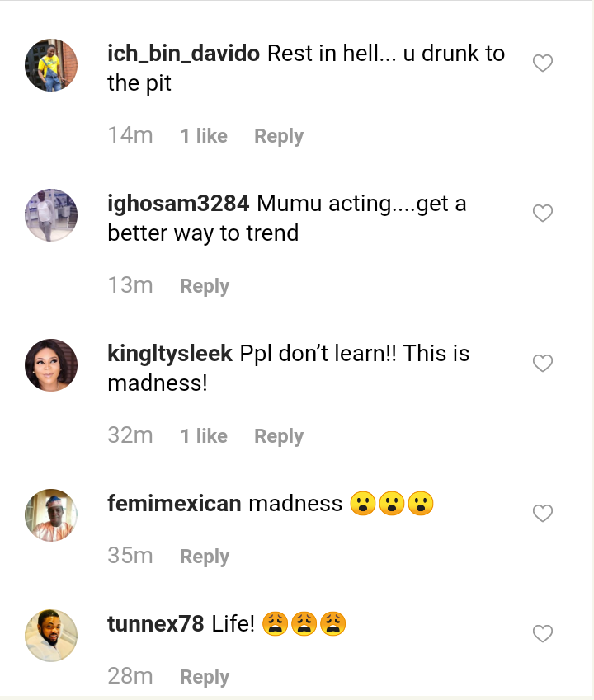Reply to tunnex78's Life comment
Image resolution: width=594 pixels, height=700 pixels.
pyautogui.click(x=205, y=677)
